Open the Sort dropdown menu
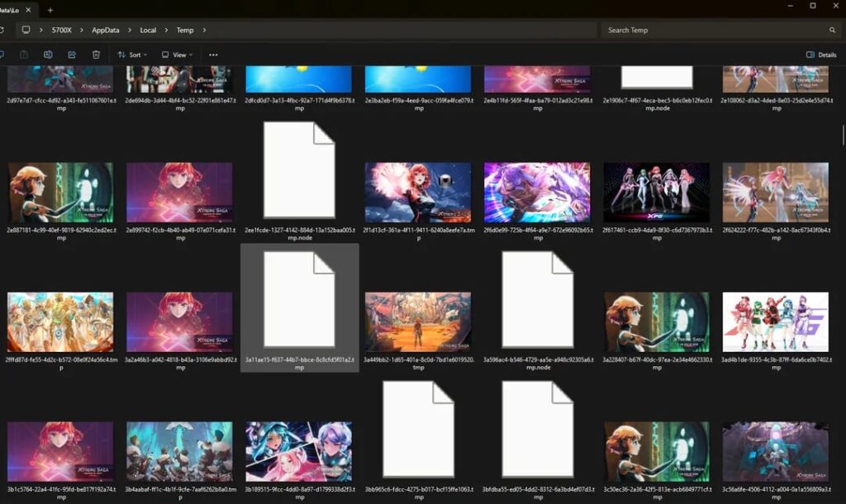The width and height of the screenshot is (846, 504). pyautogui.click(x=132, y=54)
